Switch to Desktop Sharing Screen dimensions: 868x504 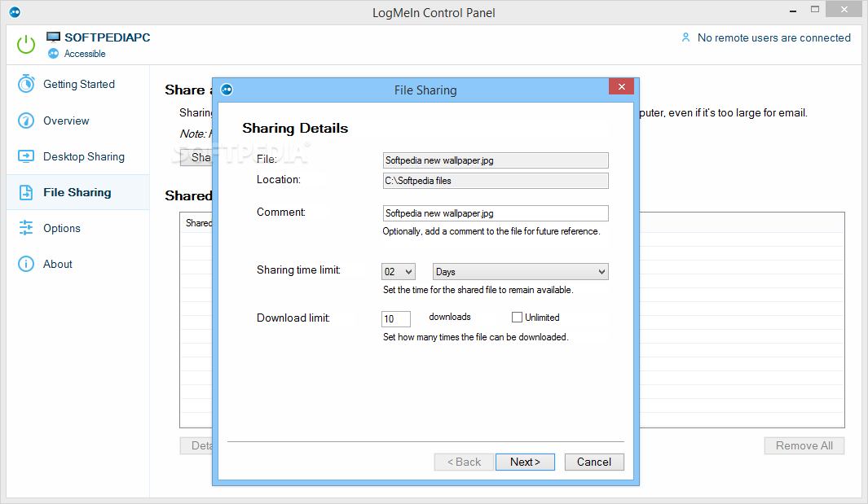tap(78, 156)
